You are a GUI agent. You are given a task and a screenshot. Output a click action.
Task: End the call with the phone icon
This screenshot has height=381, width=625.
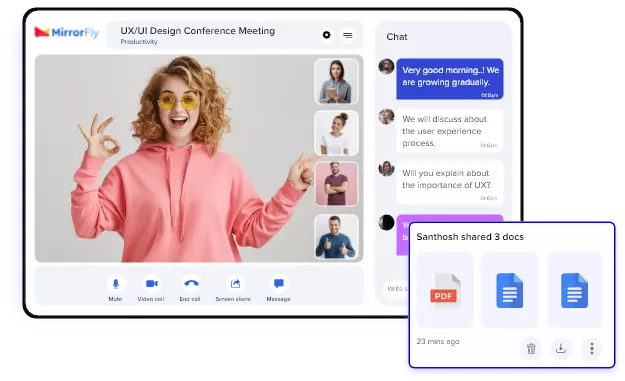point(191,284)
